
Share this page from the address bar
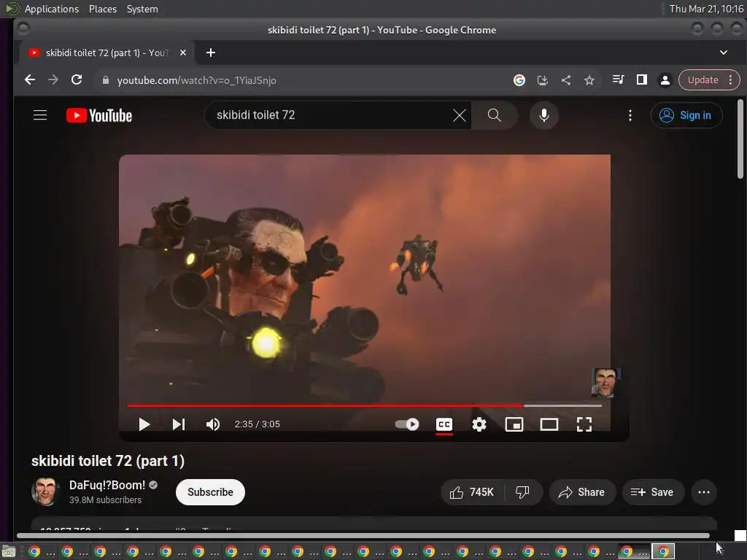[566, 80]
